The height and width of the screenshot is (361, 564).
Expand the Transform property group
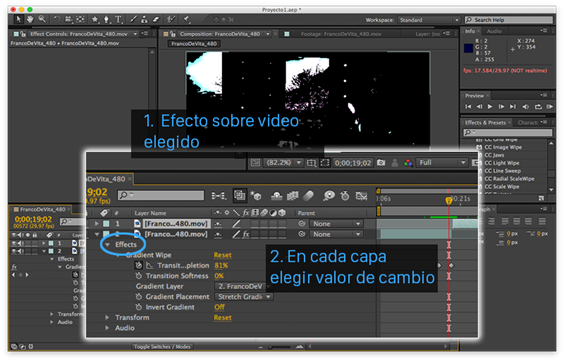107,317
